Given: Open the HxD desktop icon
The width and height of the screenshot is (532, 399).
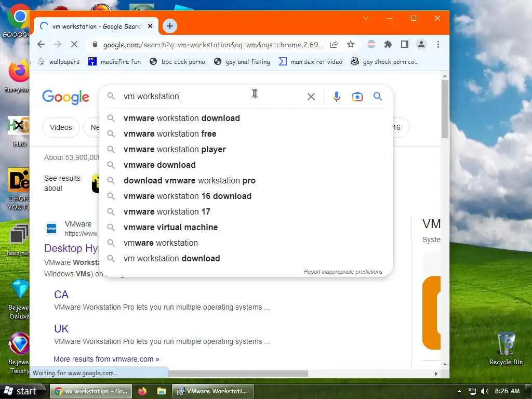Looking at the screenshot, I should pos(19,131).
